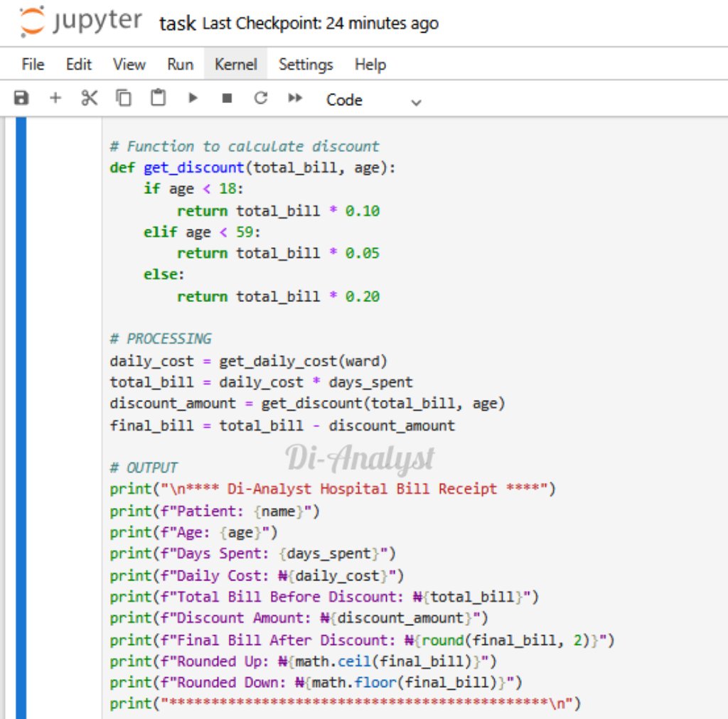Viewport: 728px width, 719px height.
Task: Click the print 'Daily Cost' line
Action: point(257,575)
